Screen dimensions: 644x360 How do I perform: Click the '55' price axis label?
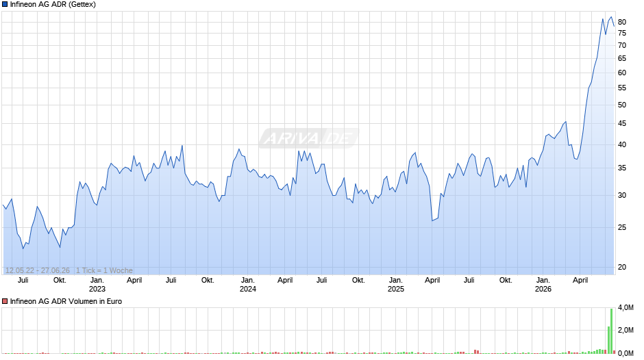point(622,88)
